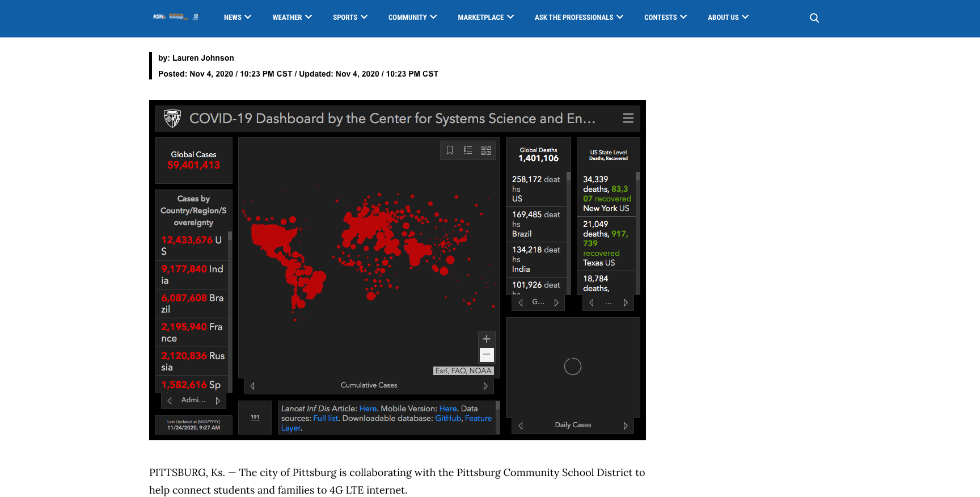Show next chart after Daily Cases
Viewport: 980px width, 497px height.
[x=626, y=426]
